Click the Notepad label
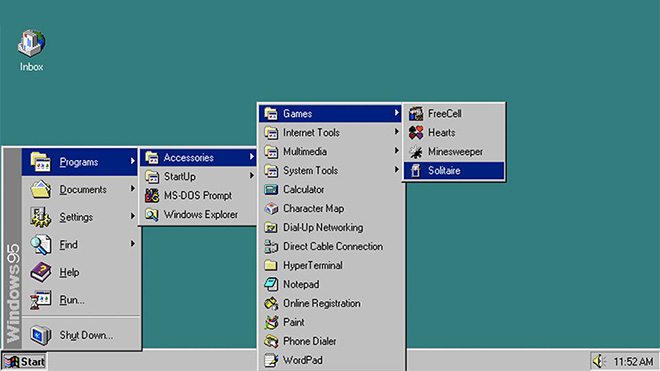The height and width of the screenshot is (371, 660). click(x=301, y=284)
